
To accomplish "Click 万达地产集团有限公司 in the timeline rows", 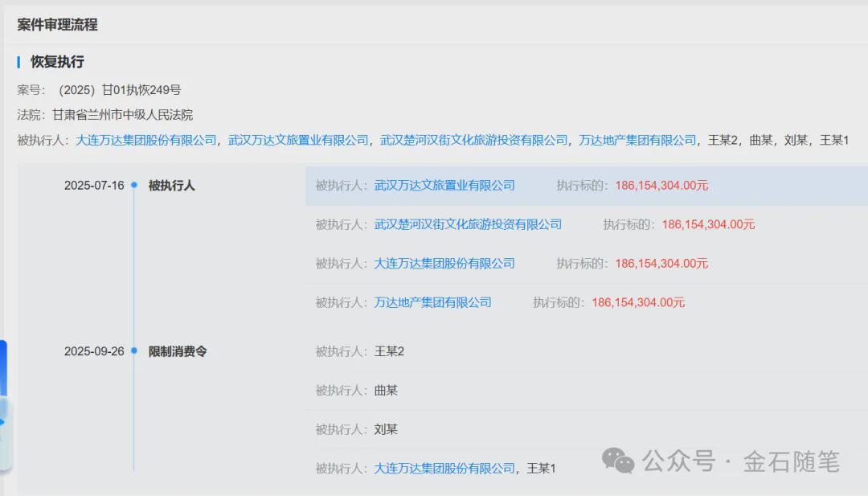I will [433, 302].
